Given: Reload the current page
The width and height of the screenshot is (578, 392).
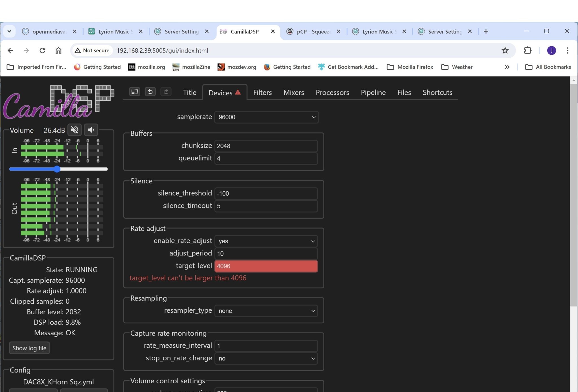Looking at the screenshot, I should [x=42, y=51].
